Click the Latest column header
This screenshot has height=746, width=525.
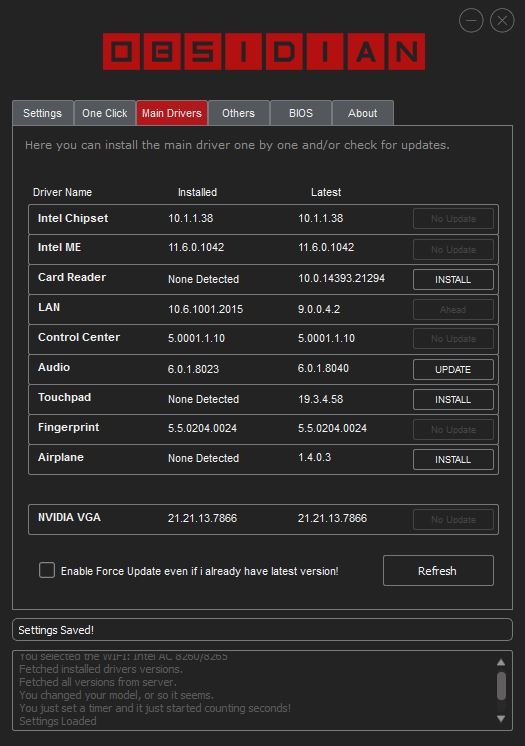326,192
